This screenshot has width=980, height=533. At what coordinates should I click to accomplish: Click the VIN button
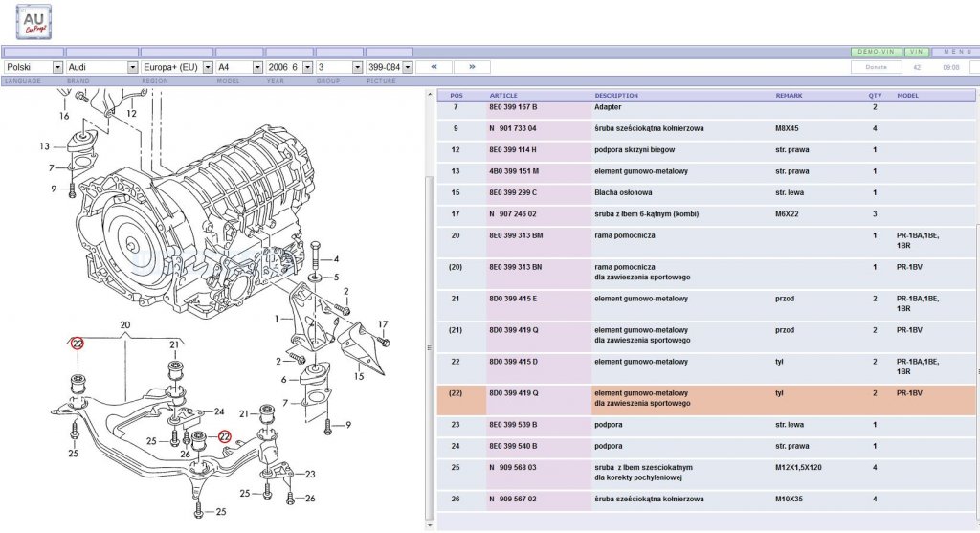coord(917,52)
